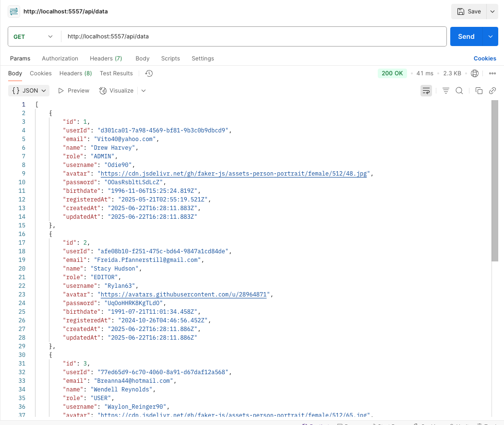This screenshot has height=425, width=504.
Task: Click the request URL input field
Action: 253,36
